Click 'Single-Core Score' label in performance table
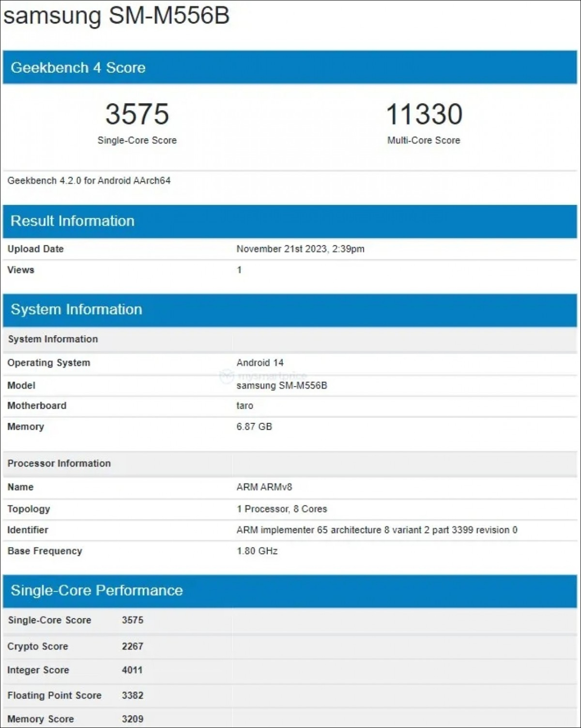The image size is (581, 728). (49, 620)
